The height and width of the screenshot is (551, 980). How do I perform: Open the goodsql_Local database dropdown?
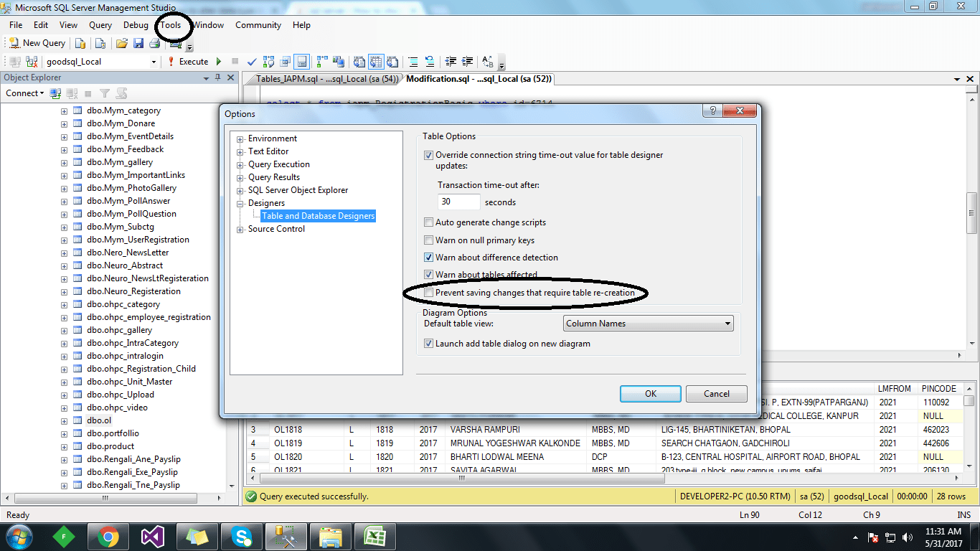tap(154, 62)
